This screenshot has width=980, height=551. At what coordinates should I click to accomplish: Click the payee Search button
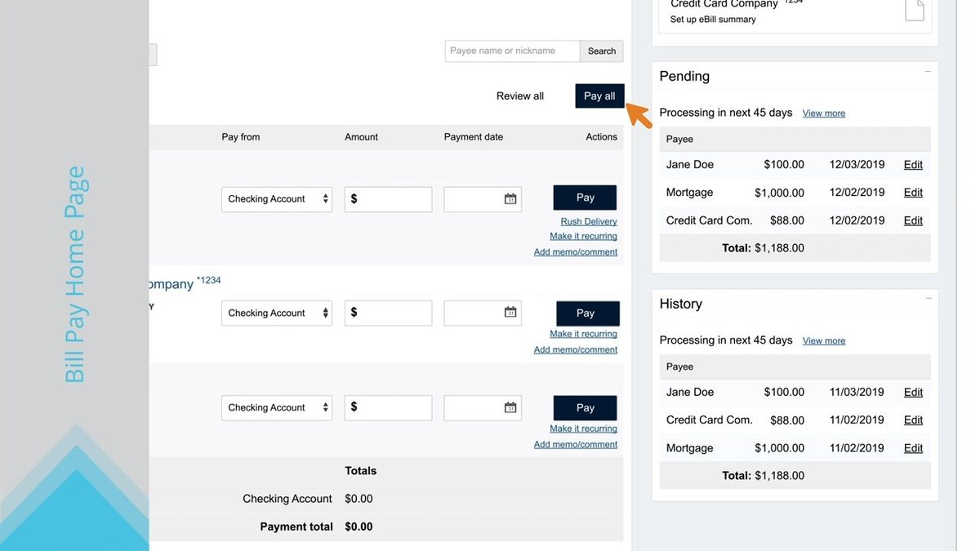coord(601,51)
